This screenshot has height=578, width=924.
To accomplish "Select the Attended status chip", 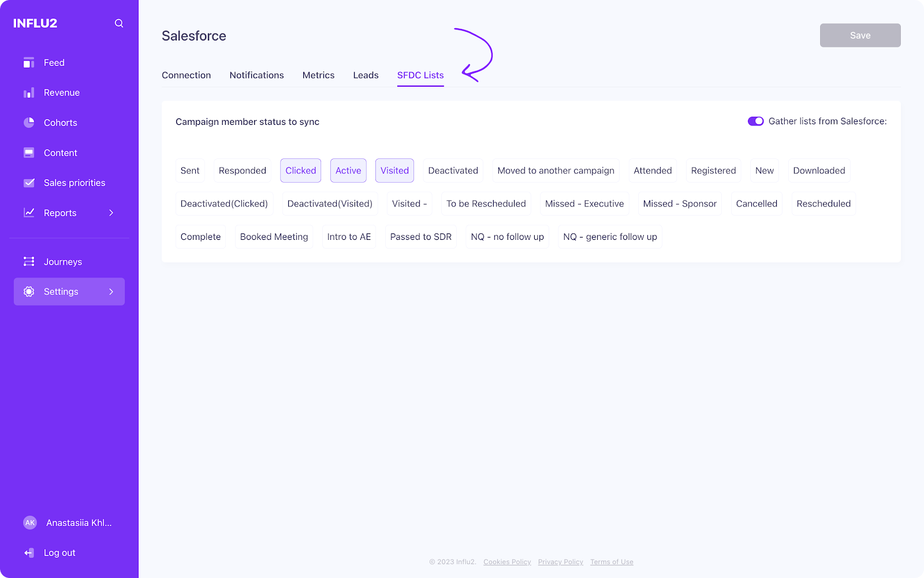I will coord(653,171).
